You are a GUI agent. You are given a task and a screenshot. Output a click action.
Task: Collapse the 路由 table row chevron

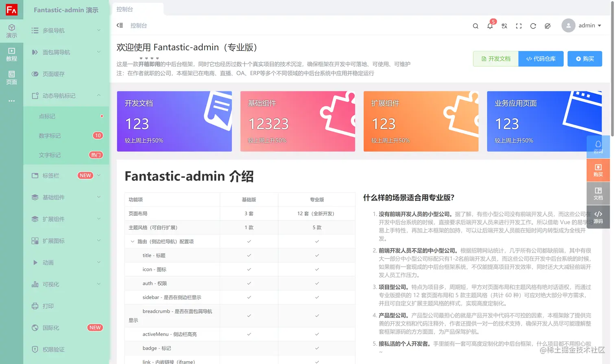coord(132,241)
